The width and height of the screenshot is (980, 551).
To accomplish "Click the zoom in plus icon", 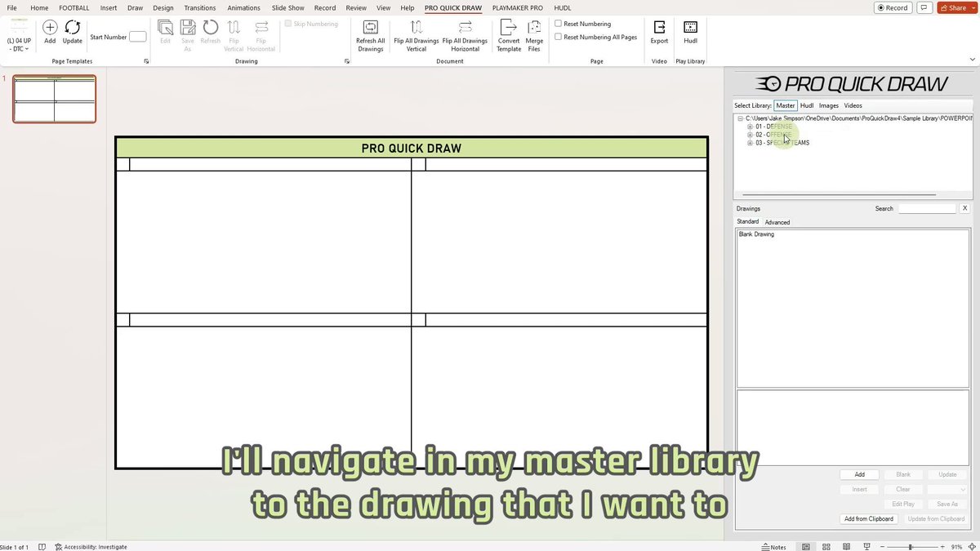I will pos(943,547).
